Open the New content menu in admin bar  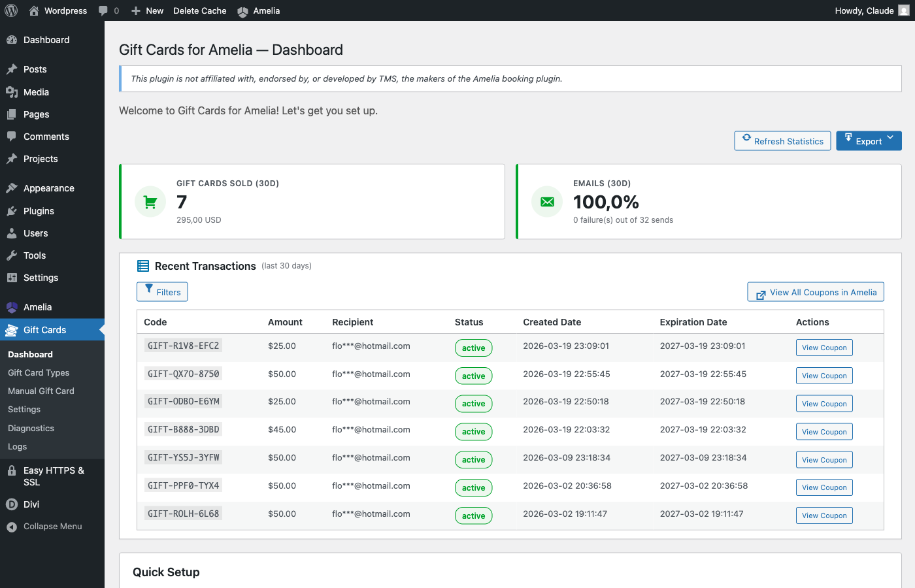tap(147, 10)
